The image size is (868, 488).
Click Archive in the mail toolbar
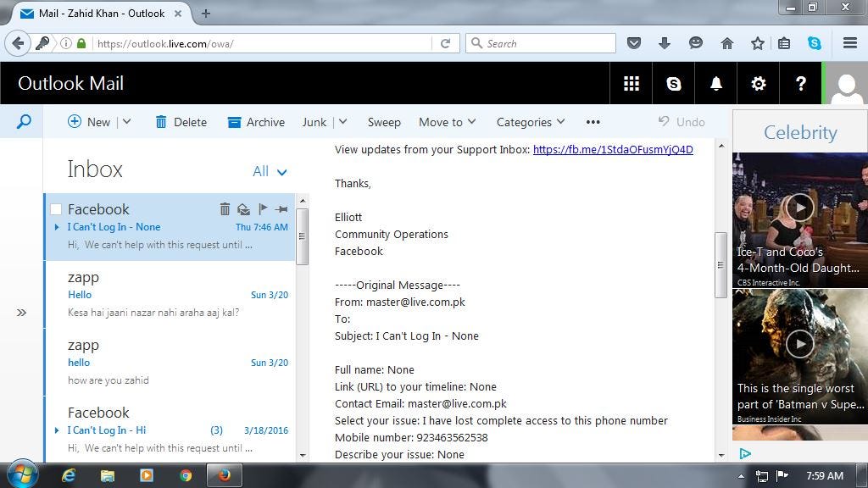coord(256,122)
